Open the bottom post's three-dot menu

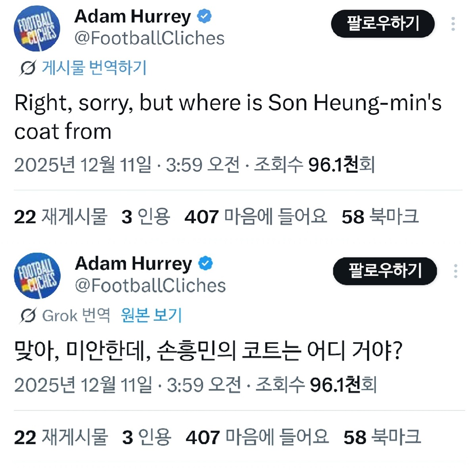tap(455, 271)
